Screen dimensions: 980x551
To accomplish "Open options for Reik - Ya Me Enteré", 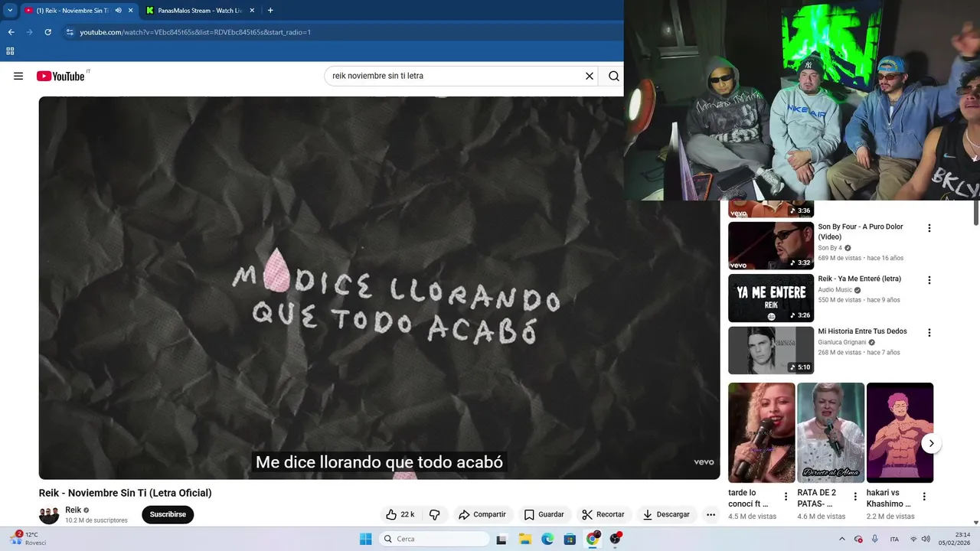I will click(929, 280).
